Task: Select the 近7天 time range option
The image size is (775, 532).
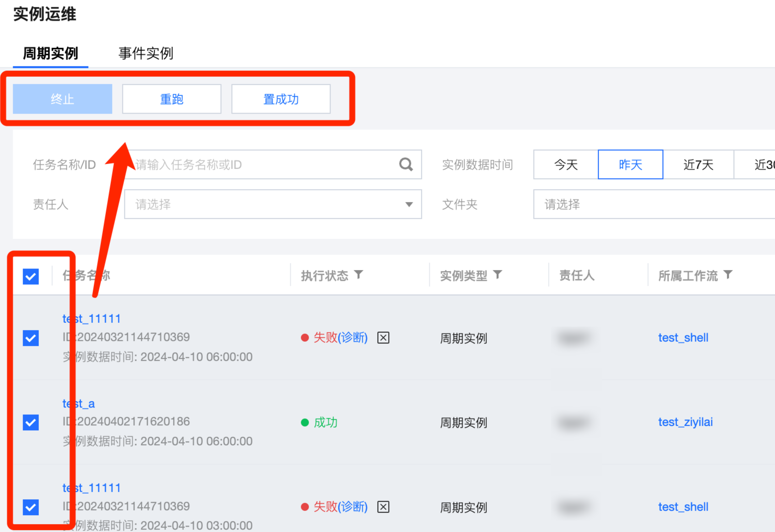Action: point(698,165)
